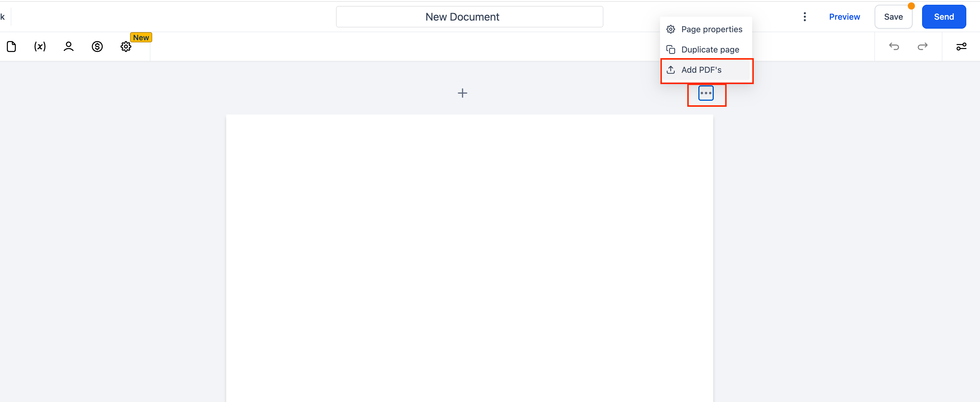Click the dollar sign pricing icon

[x=97, y=47]
